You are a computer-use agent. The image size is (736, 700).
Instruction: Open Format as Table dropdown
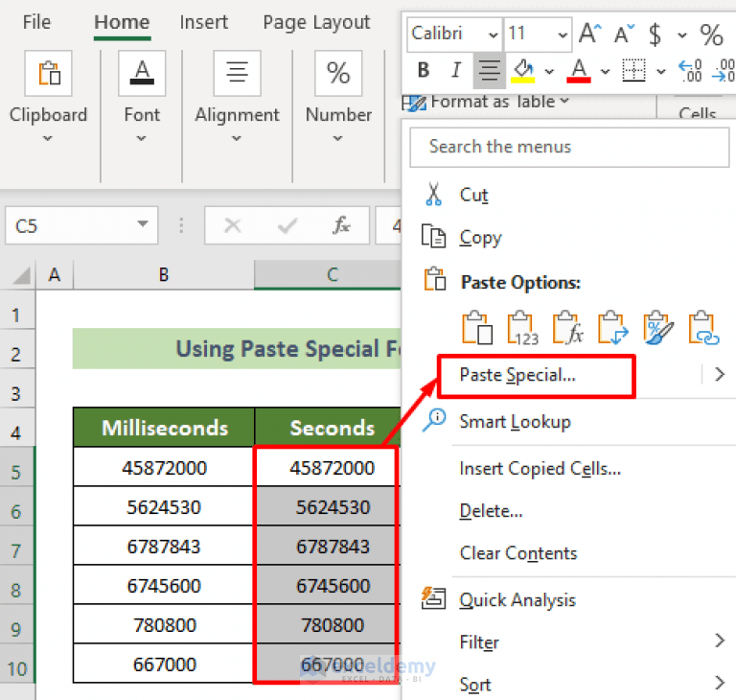tap(486, 102)
